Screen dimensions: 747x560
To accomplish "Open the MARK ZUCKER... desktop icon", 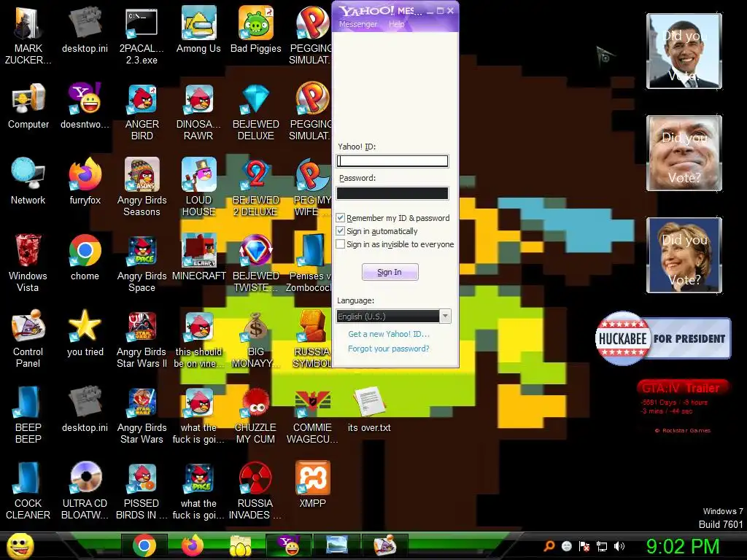I will coord(28,35).
